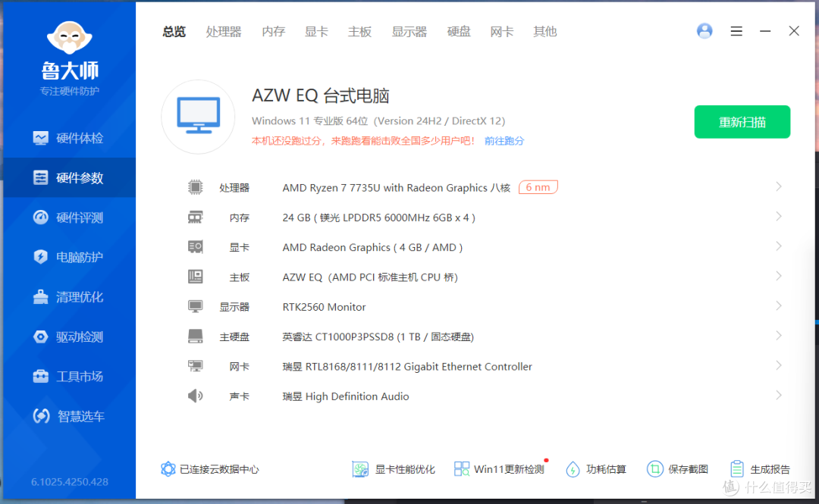Screen dimensions: 819x504
Task: Click the network card icon
Action: click(196, 366)
